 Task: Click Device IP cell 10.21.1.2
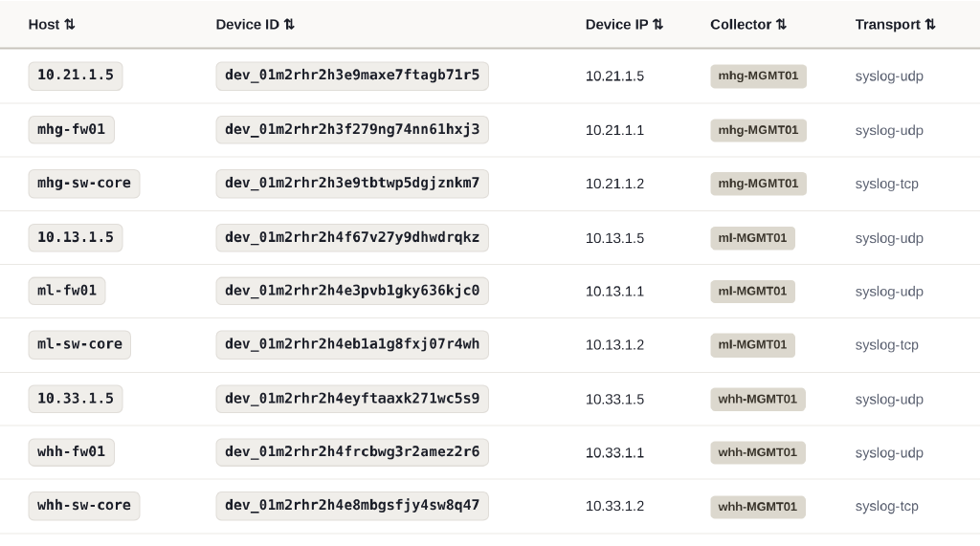[x=614, y=184]
